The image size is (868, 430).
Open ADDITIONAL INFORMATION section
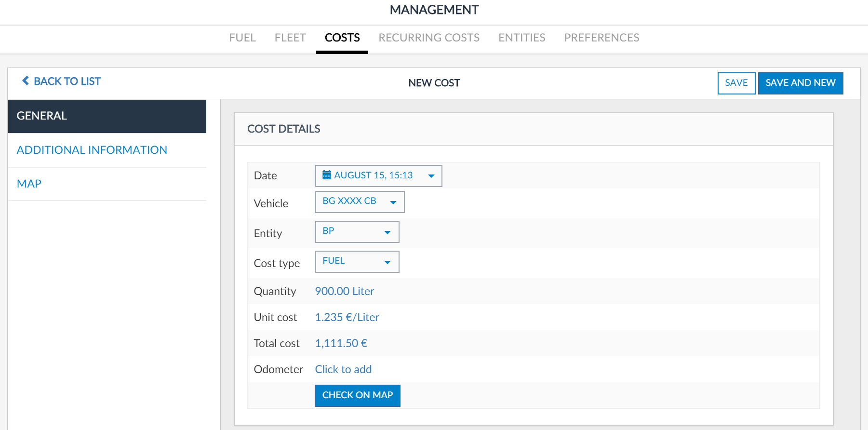tap(92, 150)
